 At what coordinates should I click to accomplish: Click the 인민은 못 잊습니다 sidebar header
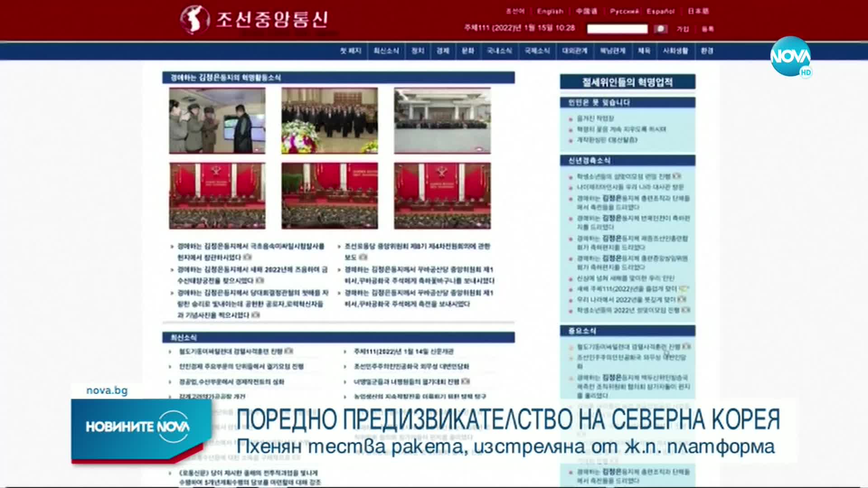tap(627, 103)
